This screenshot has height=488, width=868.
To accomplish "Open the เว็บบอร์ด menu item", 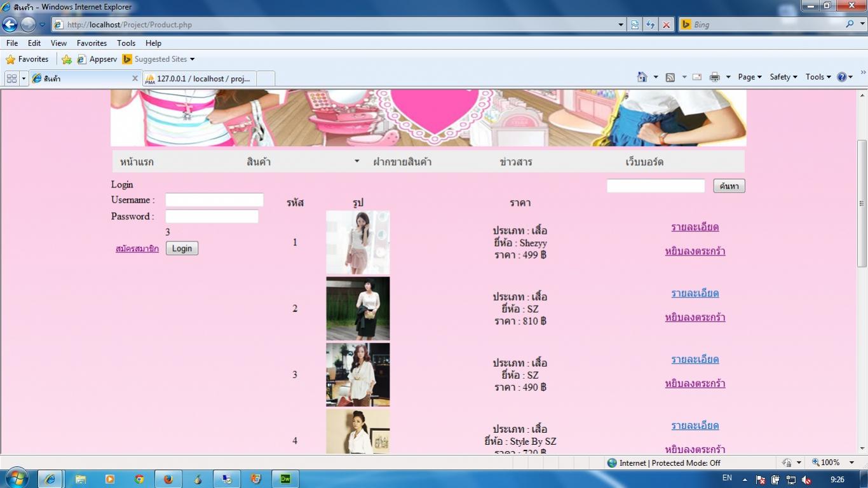I will coord(644,162).
